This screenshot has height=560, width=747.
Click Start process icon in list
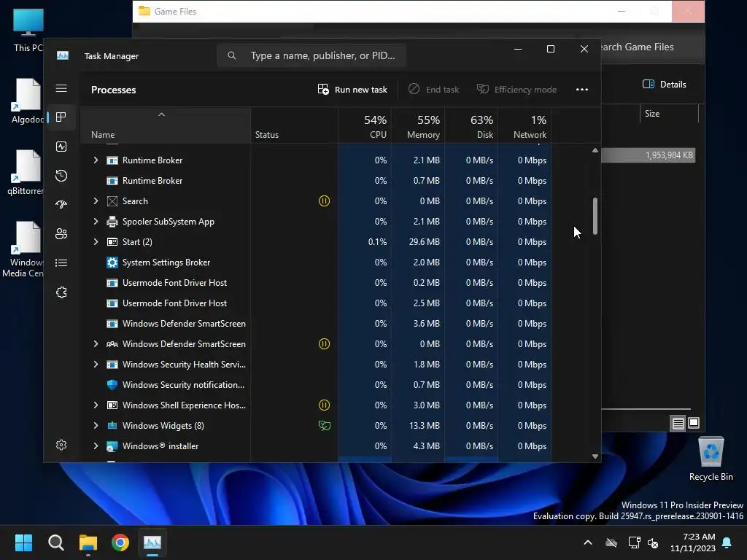[112, 242]
